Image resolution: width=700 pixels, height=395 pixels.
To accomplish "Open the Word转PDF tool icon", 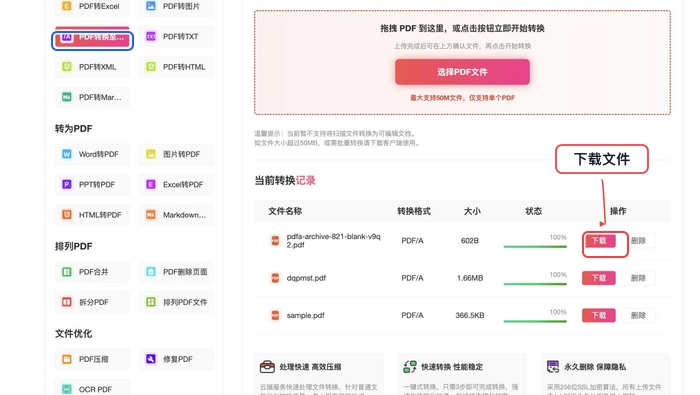I will 67,154.
